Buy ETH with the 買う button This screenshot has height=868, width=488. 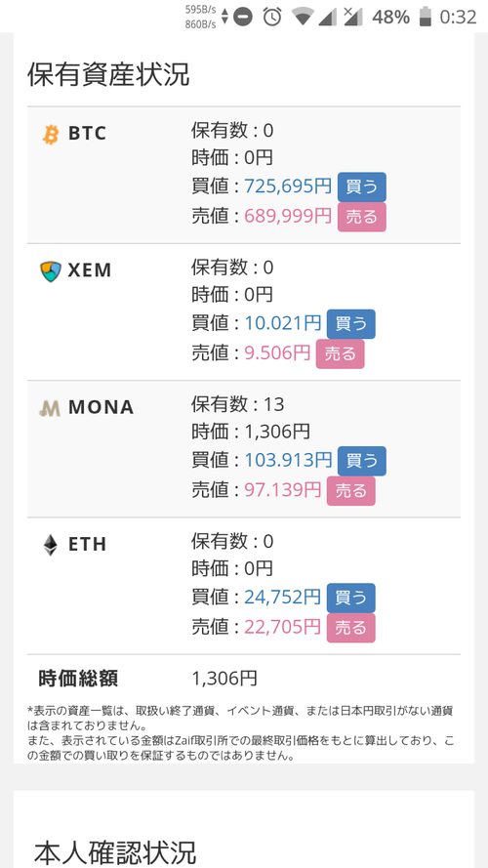click(350, 598)
